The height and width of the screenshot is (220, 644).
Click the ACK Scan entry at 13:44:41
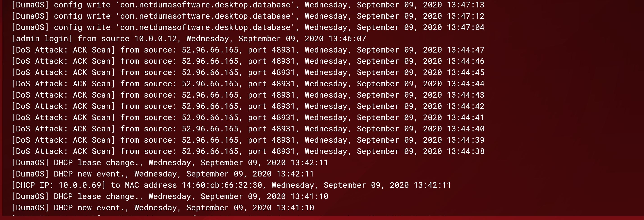(248, 117)
